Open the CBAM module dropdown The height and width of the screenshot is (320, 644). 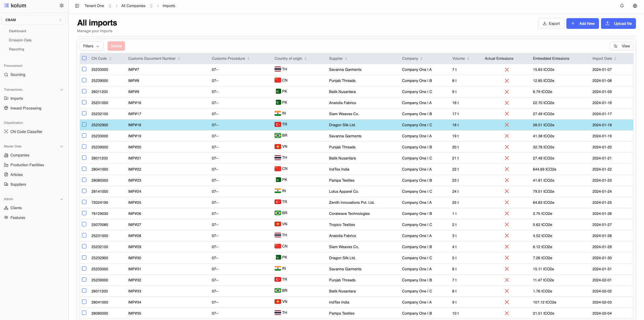[x=34, y=20]
